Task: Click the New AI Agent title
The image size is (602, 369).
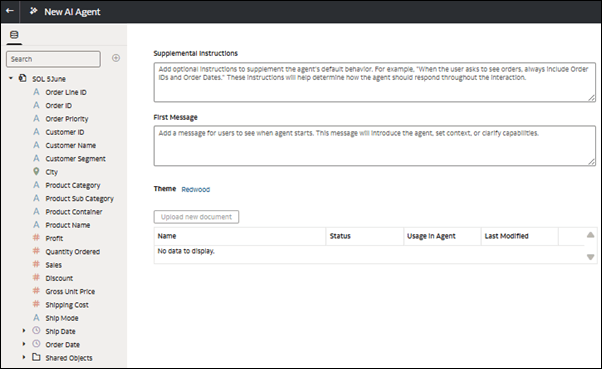Action: (x=72, y=12)
